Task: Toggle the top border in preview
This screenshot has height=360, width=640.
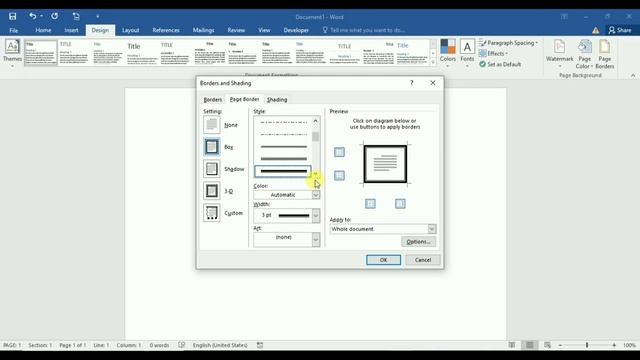Action: pyautogui.click(x=339, y=152)
